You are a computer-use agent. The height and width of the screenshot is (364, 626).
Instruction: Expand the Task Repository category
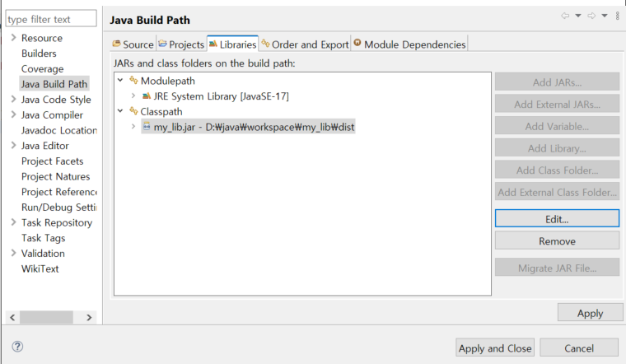point(13,222)
